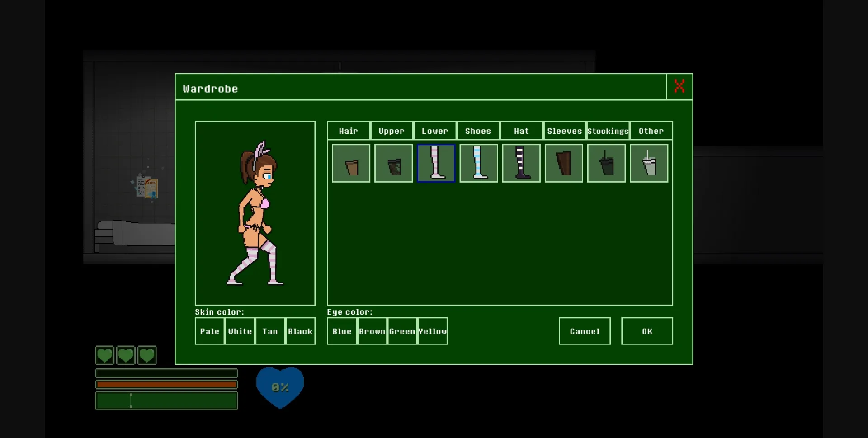This screenshot has height=438, width=868.
Task: Click the blue heart percentage indicator
Action: click(x=280, y=386)
